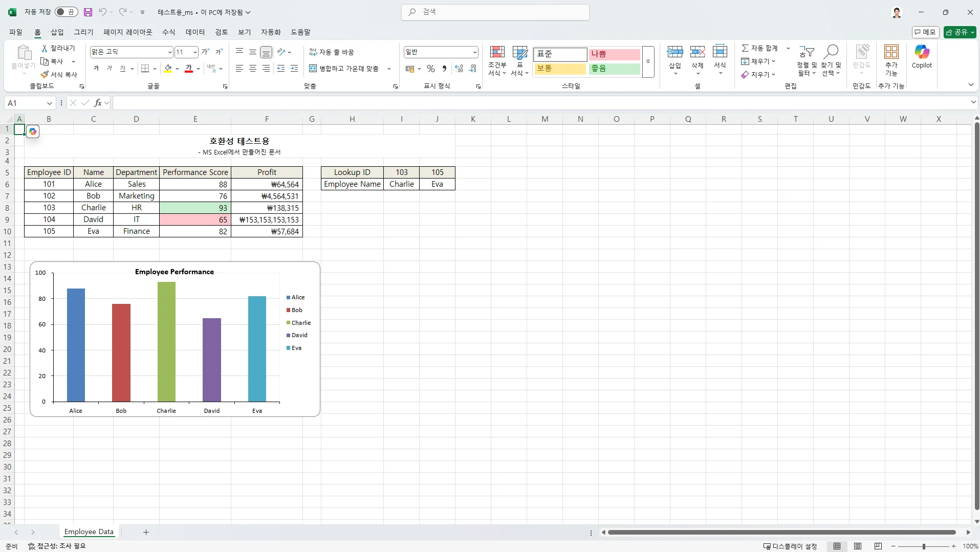Enable percent number style

pos(430,68)
